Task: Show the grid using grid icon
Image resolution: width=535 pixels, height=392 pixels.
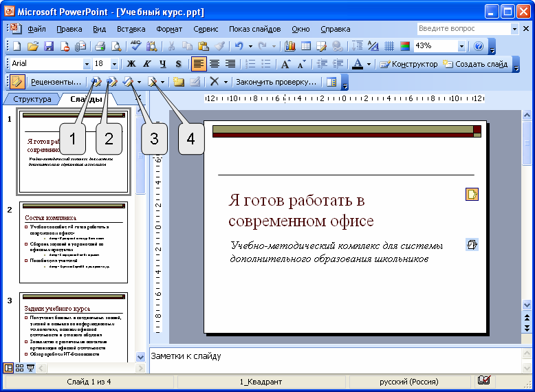Action: pos(389,46)
